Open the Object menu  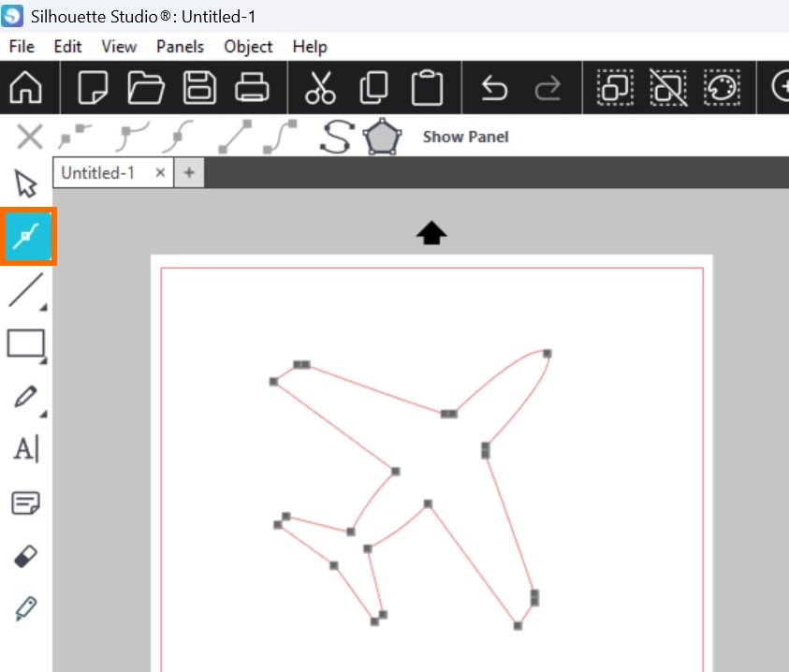(x=248, y=46)
